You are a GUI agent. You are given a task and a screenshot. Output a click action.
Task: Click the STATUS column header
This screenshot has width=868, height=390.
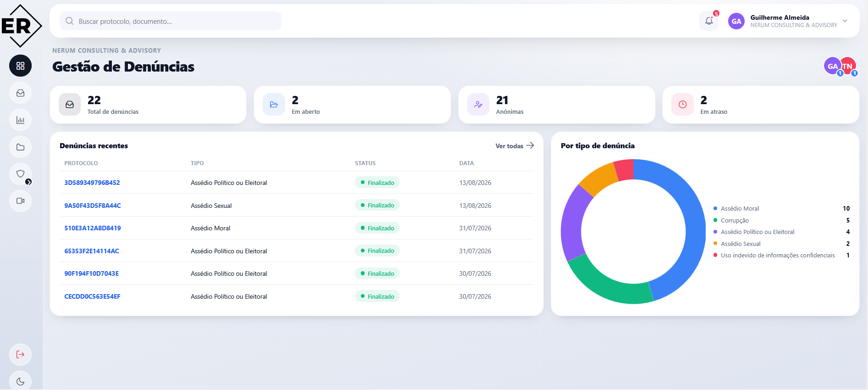[x=365, y=163]
